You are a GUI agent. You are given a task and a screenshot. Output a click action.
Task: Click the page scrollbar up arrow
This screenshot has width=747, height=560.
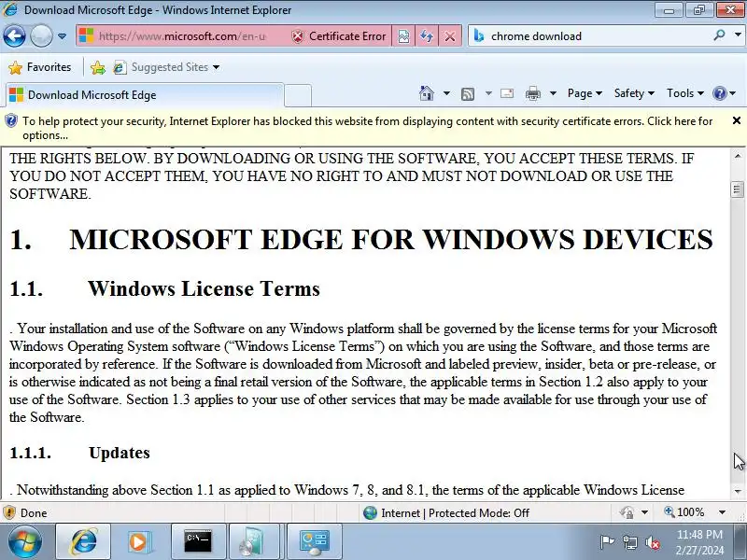[x=737, y=156]
